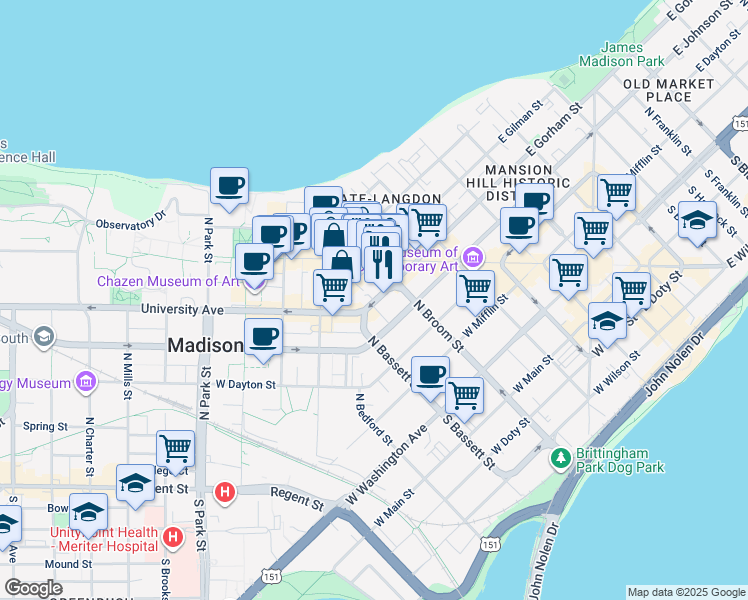Click the Google logo in the corner

coord(33,588)
